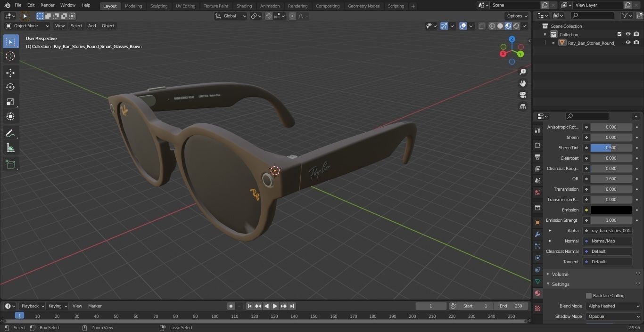
Task: Toggle X-ray mode
Action: click(481, 26)
